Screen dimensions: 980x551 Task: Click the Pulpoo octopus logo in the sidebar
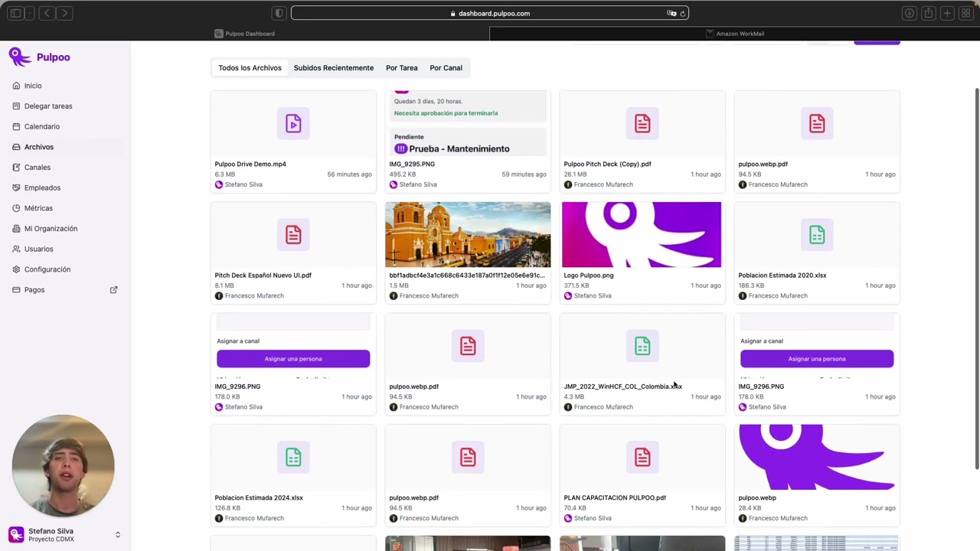coord(20,57)
